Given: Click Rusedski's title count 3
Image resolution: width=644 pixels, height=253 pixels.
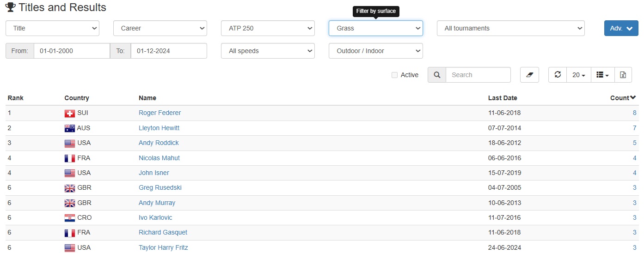Looking at the screenshot, I should pos(634,187).
